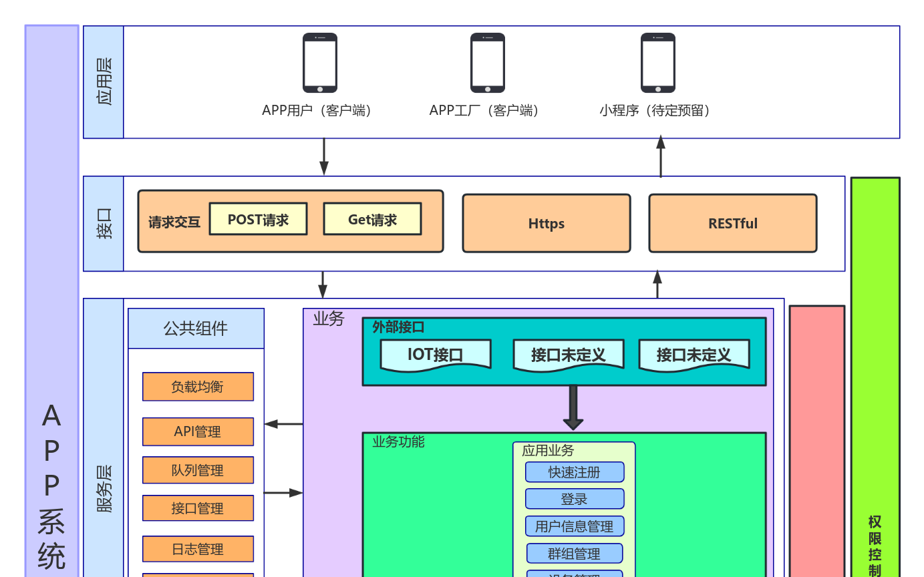Click the 公共组件 header
The height and width of the screenshot is (577, 924).
(x=196, y=329)
